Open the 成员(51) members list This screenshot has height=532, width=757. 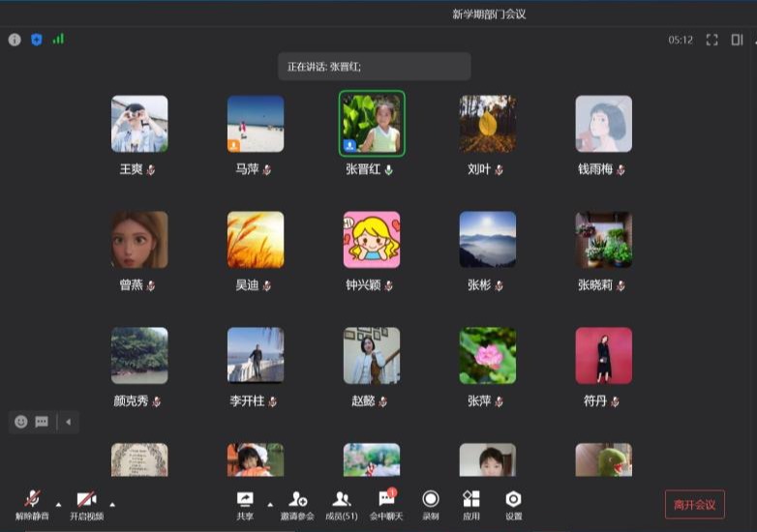coord(341,504)
